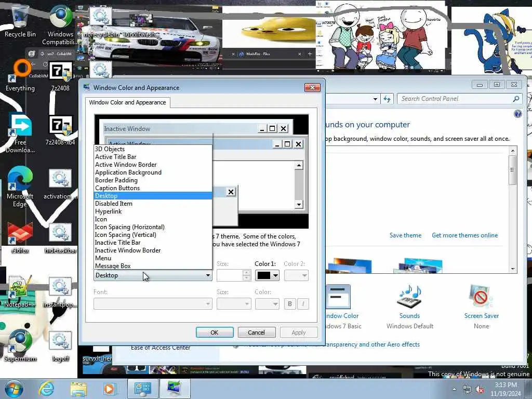This screenshot has height=399, width=532.
Task: Open the Free Download Manager shortcut
Action: (20, 133)
